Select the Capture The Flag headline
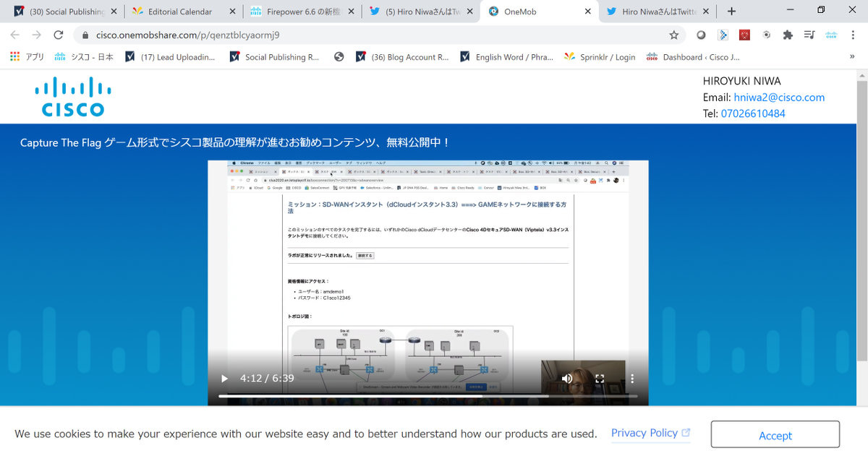 tap(235, 142)
